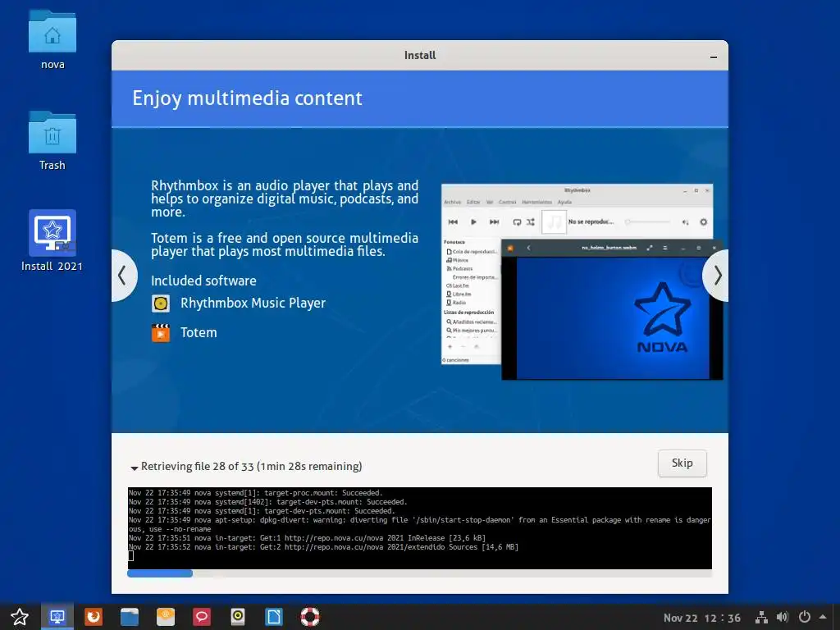Click the "Rhythmbox Music Player" label
The width and height of the screenshot is (840, 630).
pos(253,304)
